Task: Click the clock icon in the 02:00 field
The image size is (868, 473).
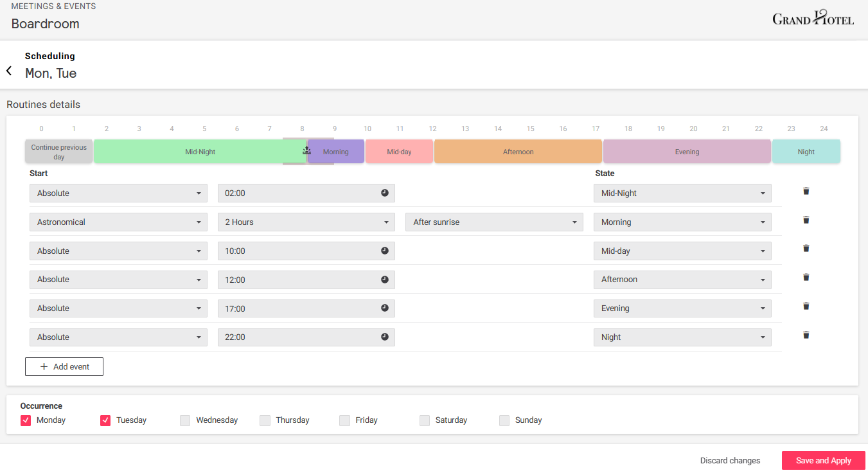Action: pyautogui.click(x=384, y=193)
